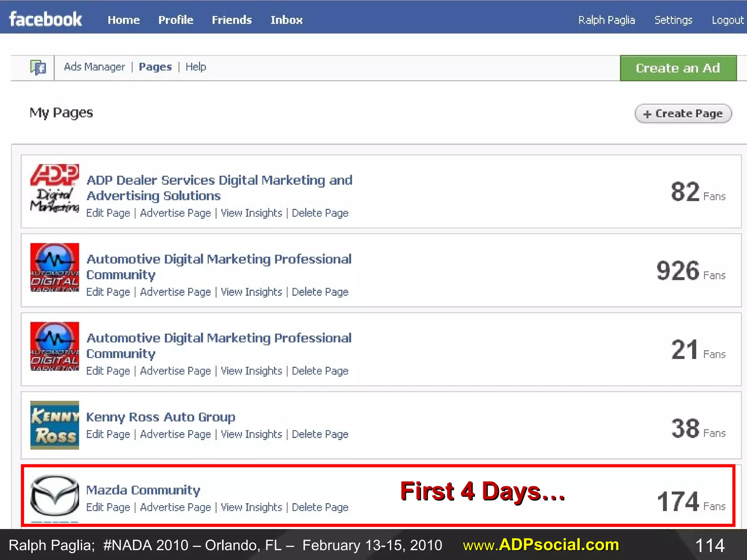The image size is (747, 560).
Task: Advertise Page for Mazda Community
Action: point(175,507)
